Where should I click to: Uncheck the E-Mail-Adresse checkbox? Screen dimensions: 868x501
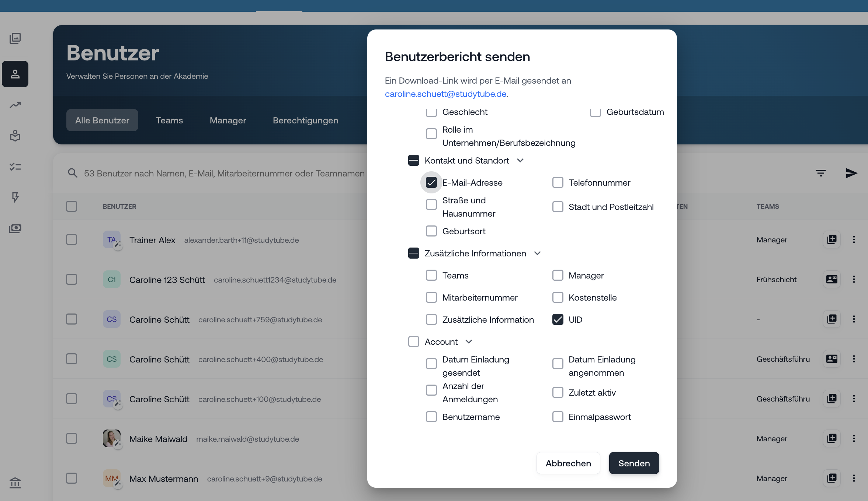coord(431,183)
